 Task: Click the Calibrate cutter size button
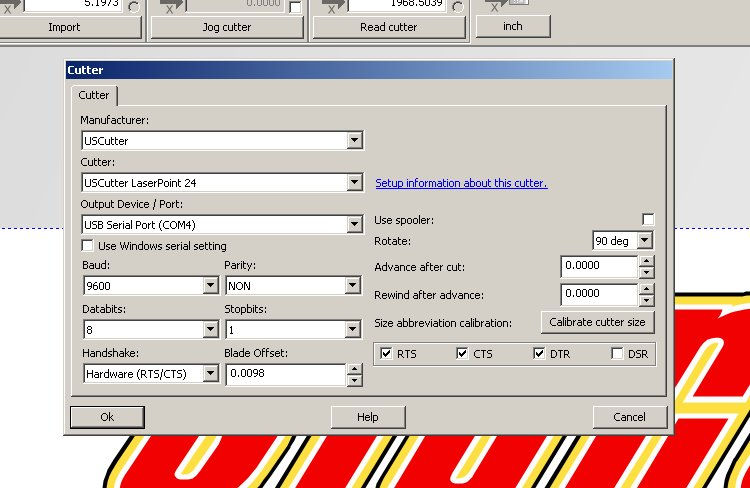[597, 322]
